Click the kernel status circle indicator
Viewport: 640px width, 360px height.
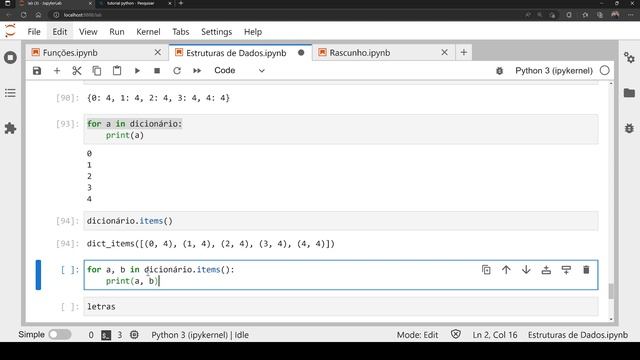pos(604,71)
